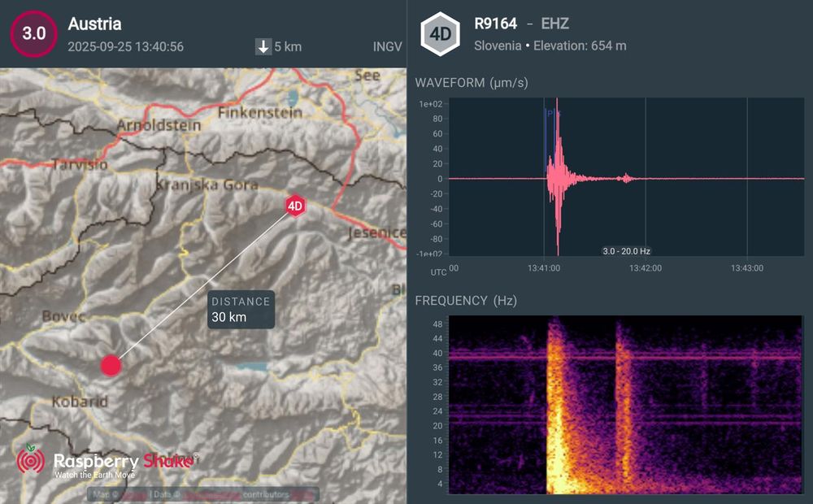Viewport: 813px width, 504px height.
Task: Click the WAVEFORM (µm/s) heading
Action: pos(472,83)
